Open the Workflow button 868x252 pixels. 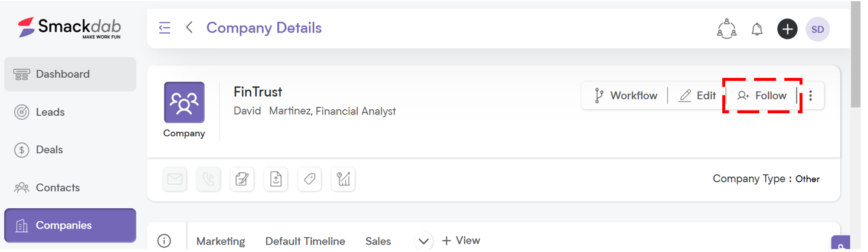tap(625, 96)
